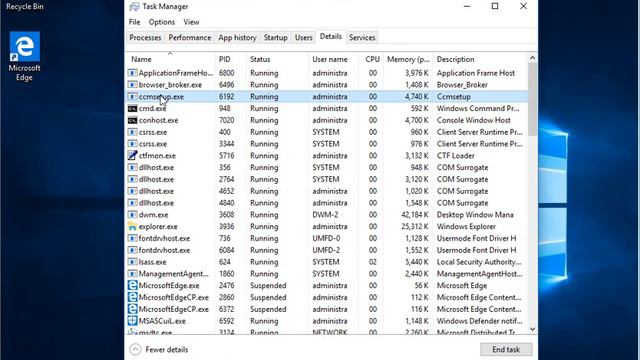Image resolution: width=640 pixels, height=360 pixels.
Task: Switch to the Performance tab
Action: [x=190, y=38]
